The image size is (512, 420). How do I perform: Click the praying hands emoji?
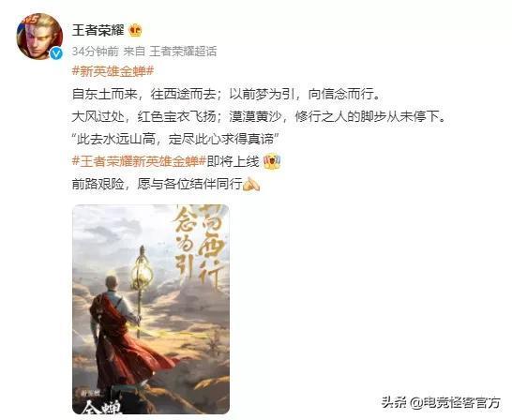[x=251, y=184]
